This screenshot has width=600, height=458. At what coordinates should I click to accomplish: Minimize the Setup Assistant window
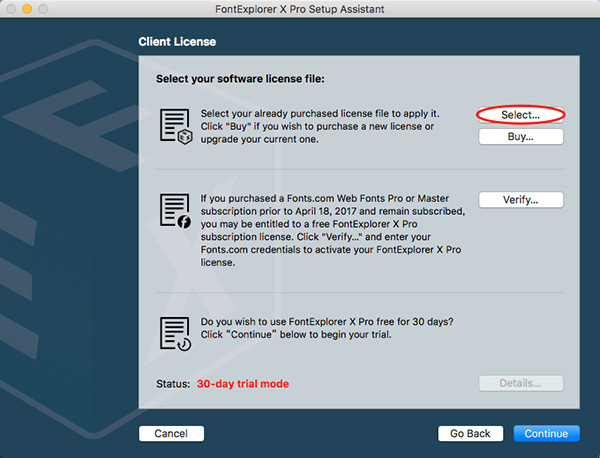(x=27, y=8)
